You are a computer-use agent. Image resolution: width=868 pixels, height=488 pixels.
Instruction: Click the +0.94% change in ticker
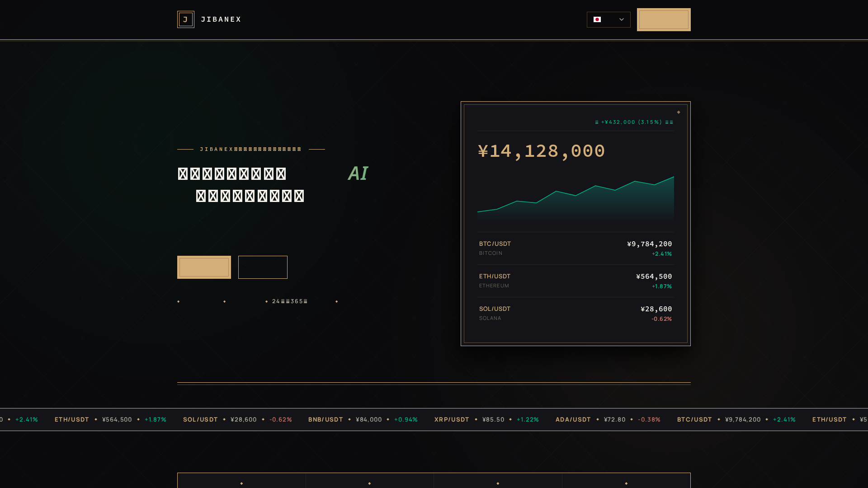point(406,419)
